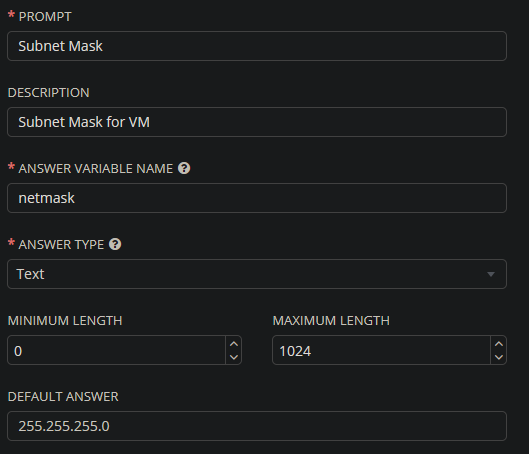Decrease the Minimum Length value
This screenshot has width=529, height=454.
point(234,357)
